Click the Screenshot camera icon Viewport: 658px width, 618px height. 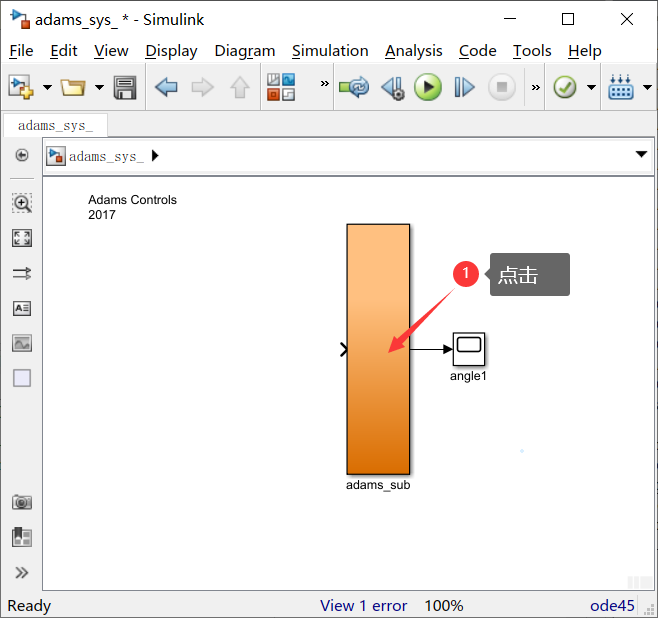click(22, 502)
